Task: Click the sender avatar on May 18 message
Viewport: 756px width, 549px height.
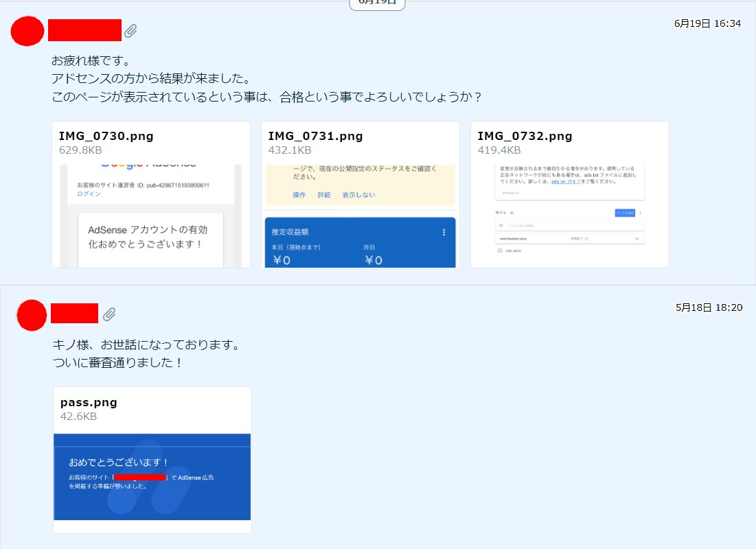Action: (32, 315)
